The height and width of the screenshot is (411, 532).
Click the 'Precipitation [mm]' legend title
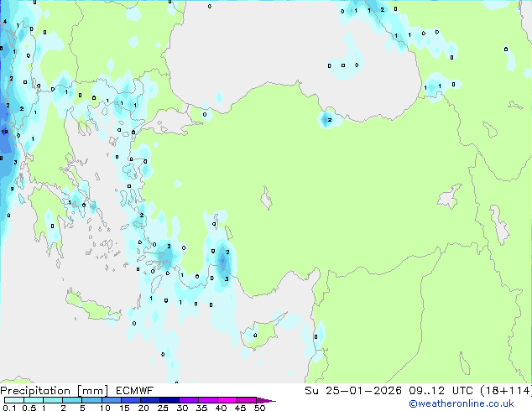tap(50, 391)
